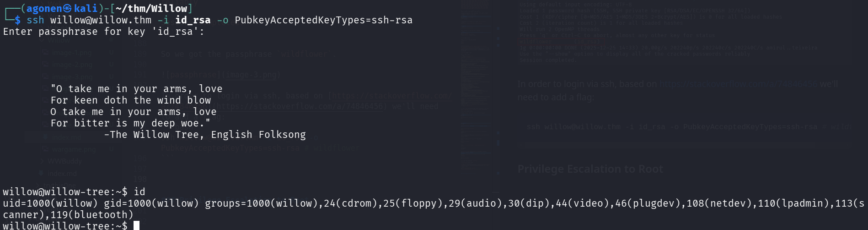
Task: Click the Kali skull symbol in the prompt
Action: [67, 8]
